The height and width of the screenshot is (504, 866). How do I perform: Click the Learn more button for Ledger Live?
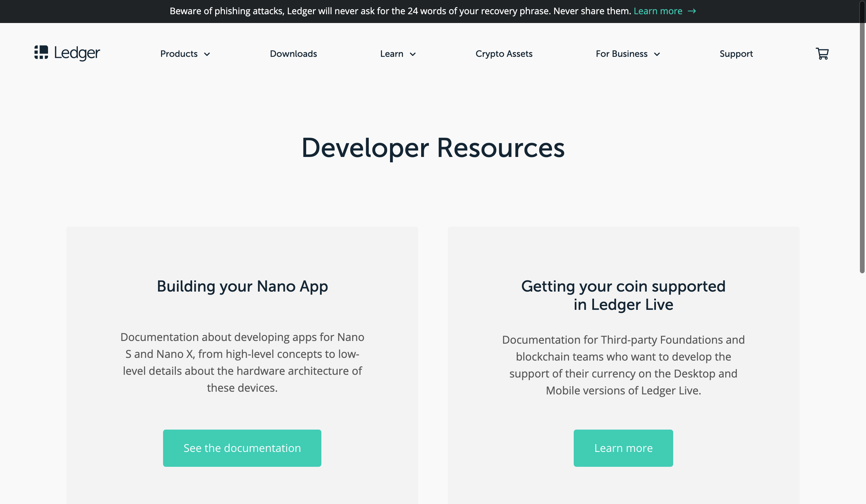pyautogui.click(x=623, y=448)
